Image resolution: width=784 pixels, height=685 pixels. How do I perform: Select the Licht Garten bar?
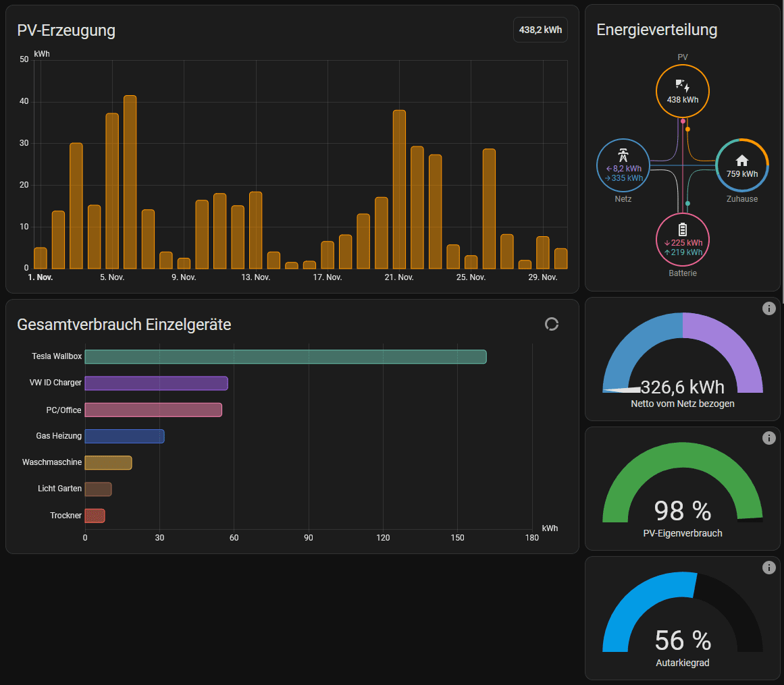[x=98, y=489]
